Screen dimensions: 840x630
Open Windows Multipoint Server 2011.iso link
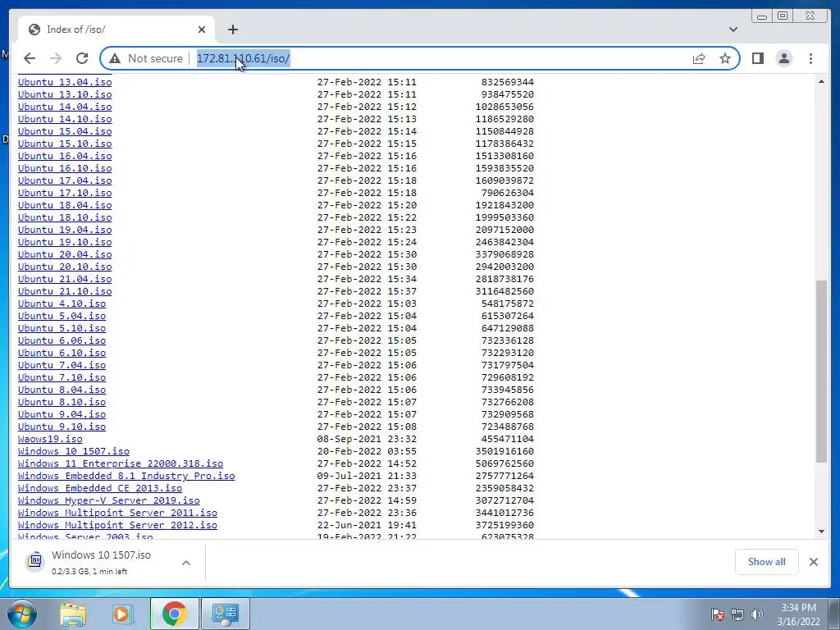coord(117,514)
